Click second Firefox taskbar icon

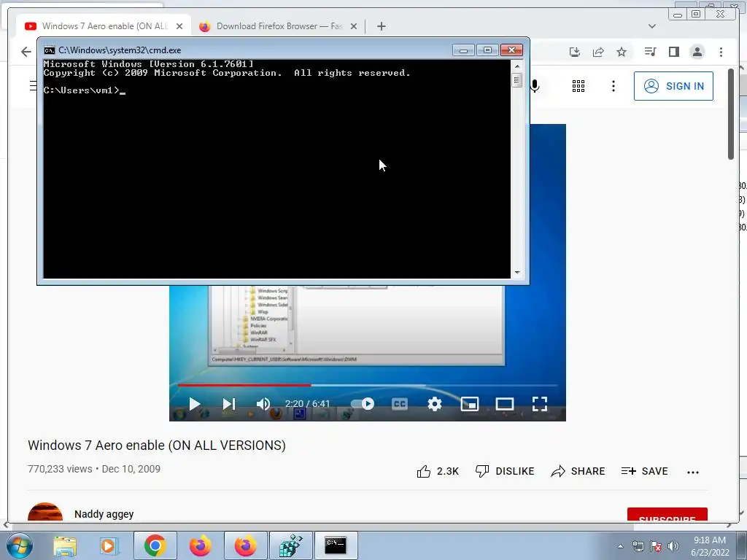point(245,545)
